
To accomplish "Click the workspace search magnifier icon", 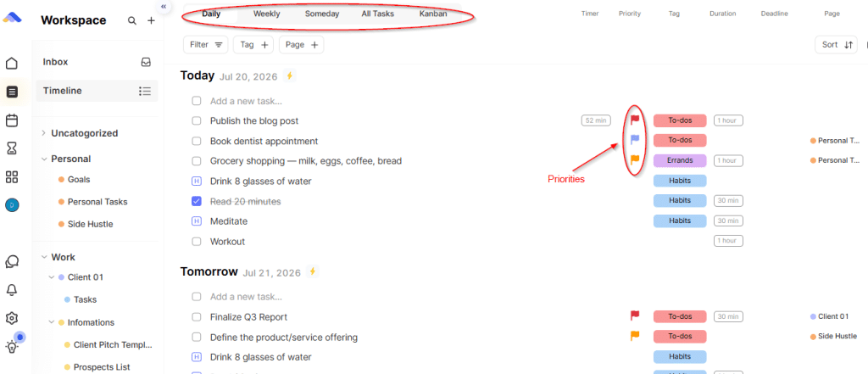I will pos(131,20).
